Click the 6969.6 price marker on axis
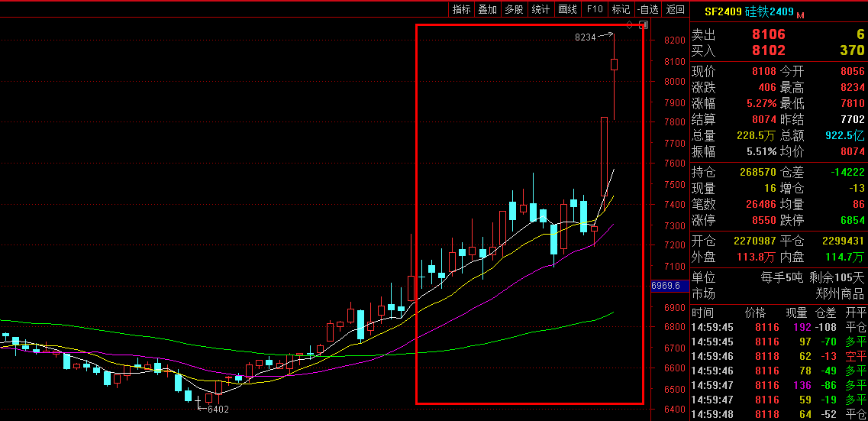 coord(666,286)
